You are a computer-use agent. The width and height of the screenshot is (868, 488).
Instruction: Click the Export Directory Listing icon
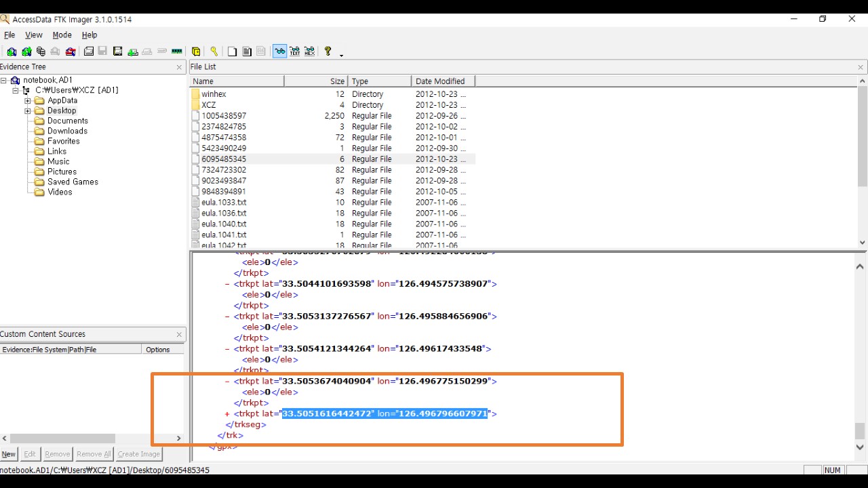261,52
